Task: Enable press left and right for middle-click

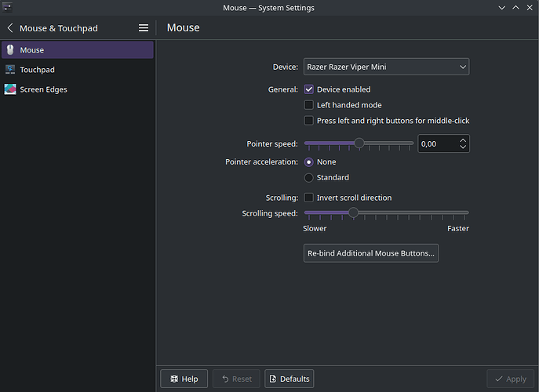Action: click(308, 121)
